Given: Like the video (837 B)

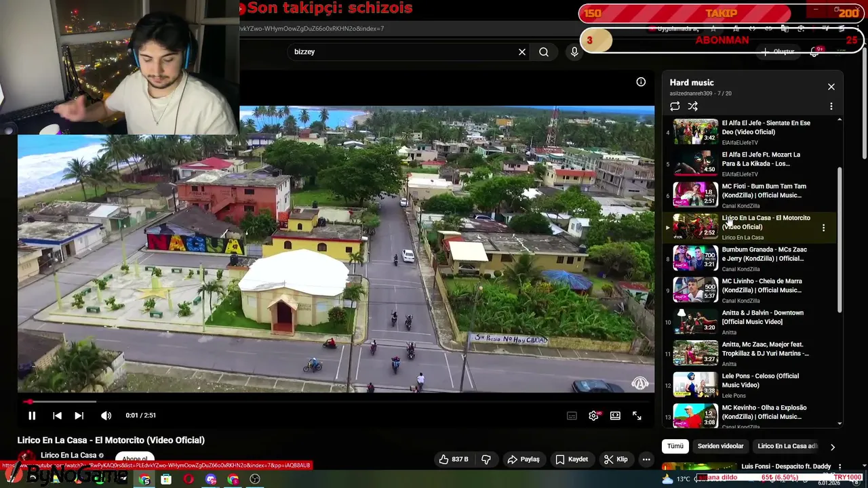Looking at the screenshot, I should pyautogui.click(x=453, y=460).
